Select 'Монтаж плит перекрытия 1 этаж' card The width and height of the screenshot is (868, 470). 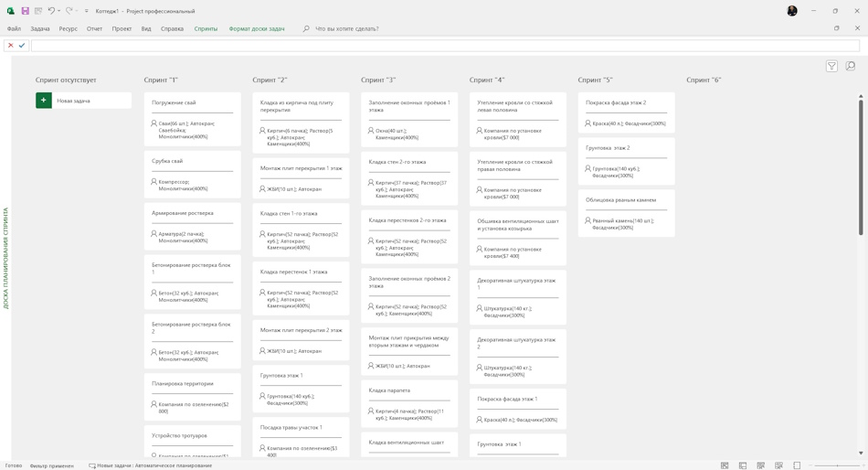301,178
